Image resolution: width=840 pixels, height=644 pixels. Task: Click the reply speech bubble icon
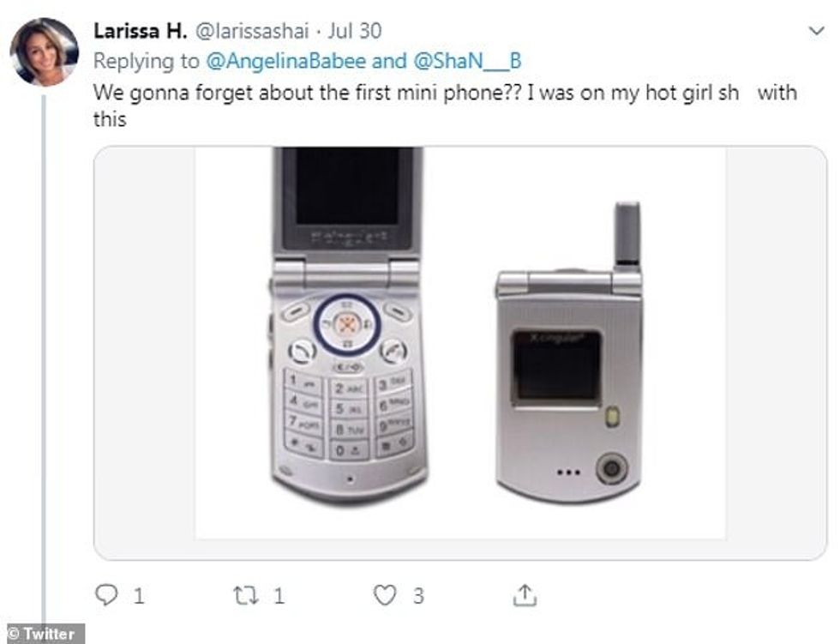106,595
